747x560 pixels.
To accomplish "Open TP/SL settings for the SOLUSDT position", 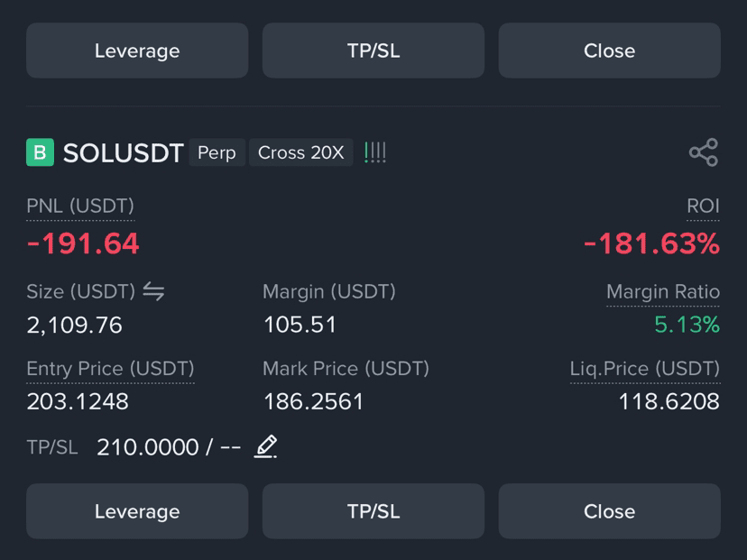I will [x=373, y=511].
